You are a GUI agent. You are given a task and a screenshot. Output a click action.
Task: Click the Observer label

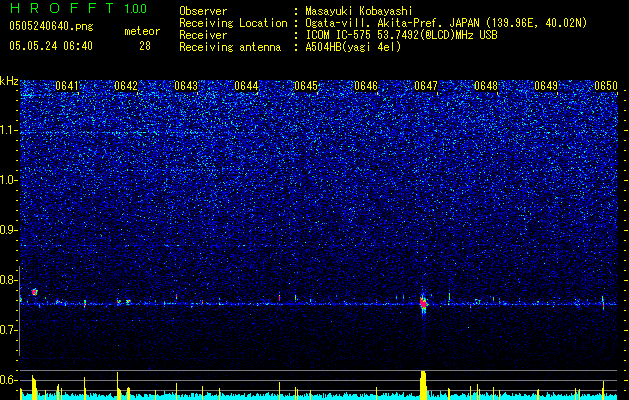[x=203, y=11]
